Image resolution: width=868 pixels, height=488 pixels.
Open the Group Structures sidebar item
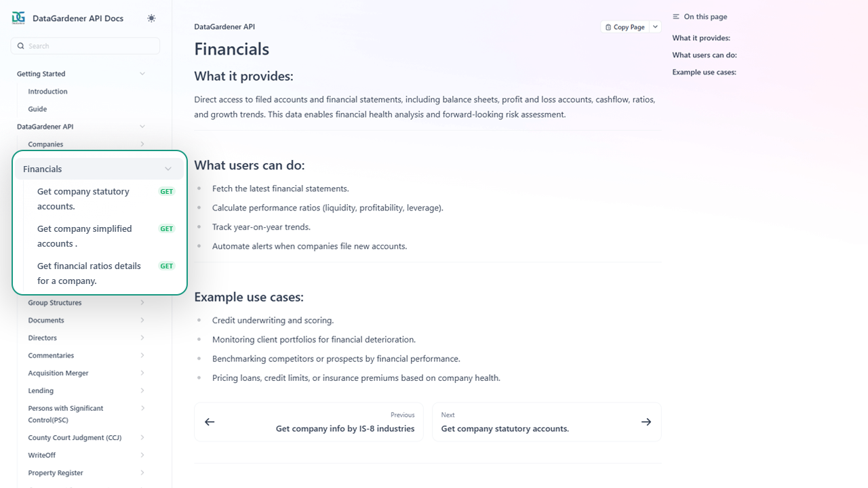[x=55, y=303]
